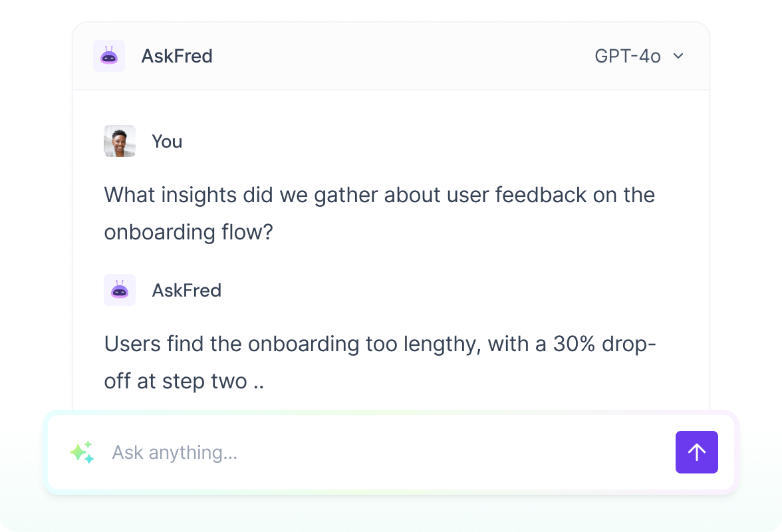Click the truncated onboarding drop-off response text
This screenshot has height=532, width=782.
[x=379, y=362]
